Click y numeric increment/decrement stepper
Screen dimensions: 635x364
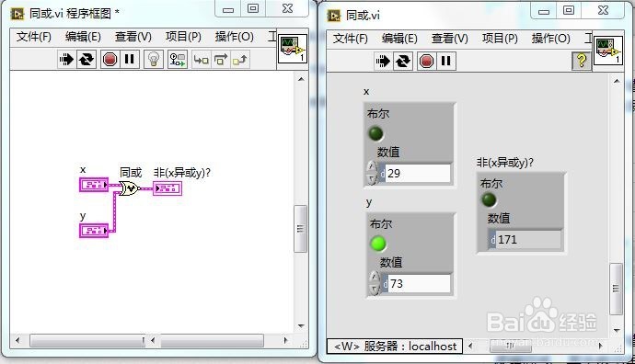point(375,283)
